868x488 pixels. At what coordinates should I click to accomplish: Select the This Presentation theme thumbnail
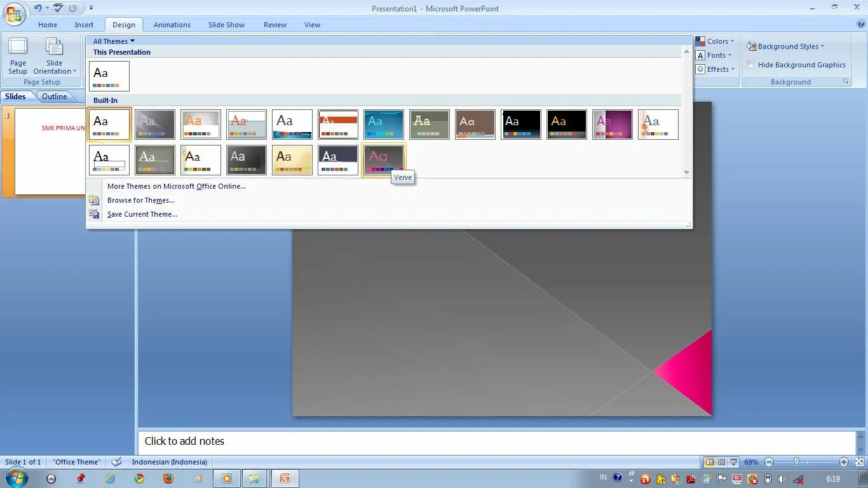pyautogui.click(x=109, y=76)
